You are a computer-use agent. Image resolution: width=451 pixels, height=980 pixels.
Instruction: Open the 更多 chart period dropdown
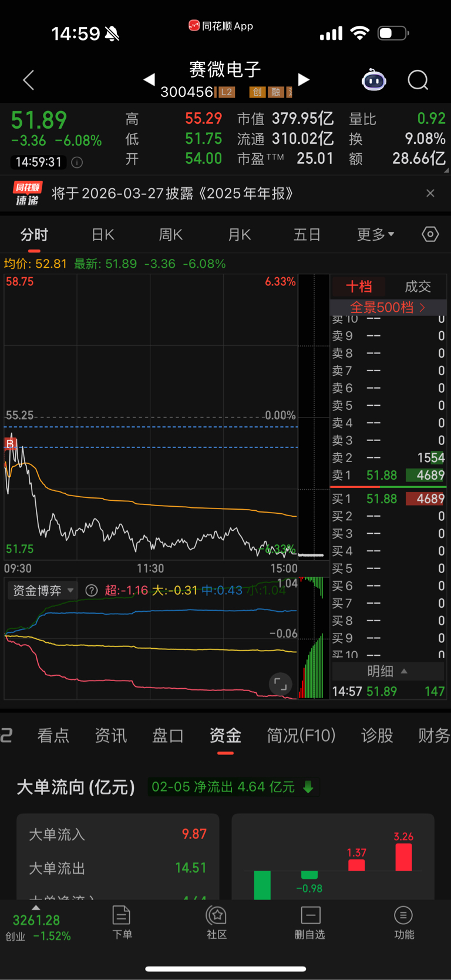click(376, 235)
